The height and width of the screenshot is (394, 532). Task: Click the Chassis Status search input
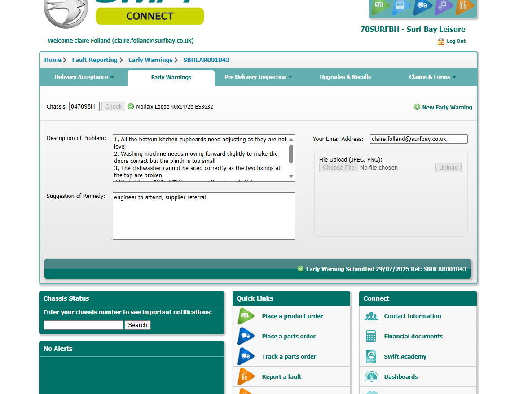[x=83, y=325]
